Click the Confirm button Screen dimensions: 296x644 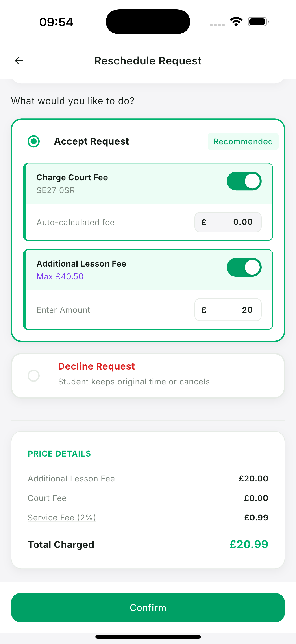tap(148, 607)
